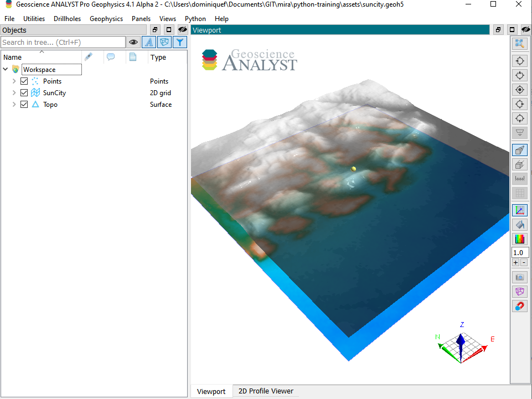532x399 pixels.
Task: Click the Points scatter-dots type icon
Action: (x=35, y=81)
